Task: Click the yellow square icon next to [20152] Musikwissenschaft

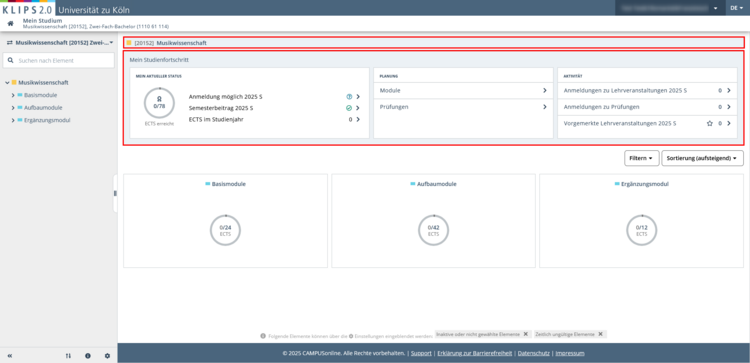Action: 129,43
